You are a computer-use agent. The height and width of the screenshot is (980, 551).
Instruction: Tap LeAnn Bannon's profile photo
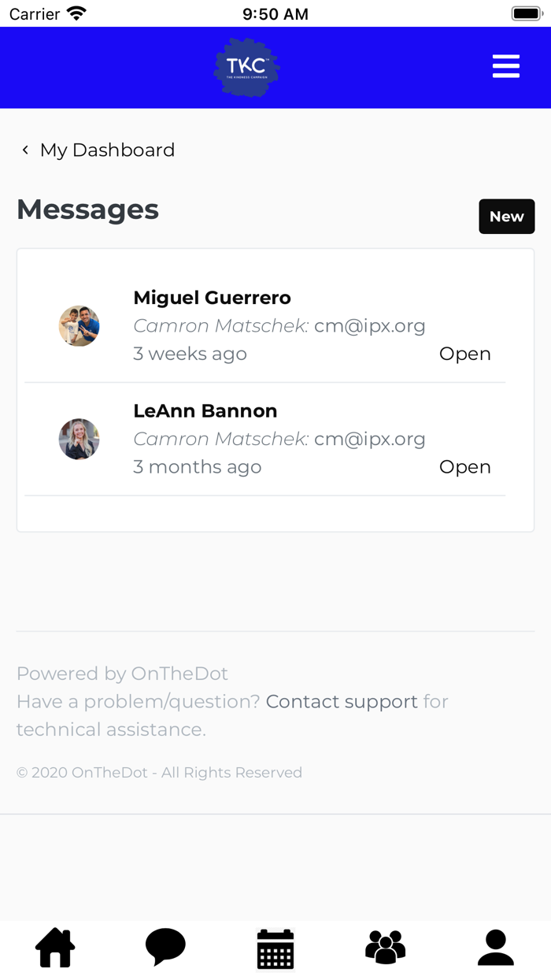click(x=80, y=439)
